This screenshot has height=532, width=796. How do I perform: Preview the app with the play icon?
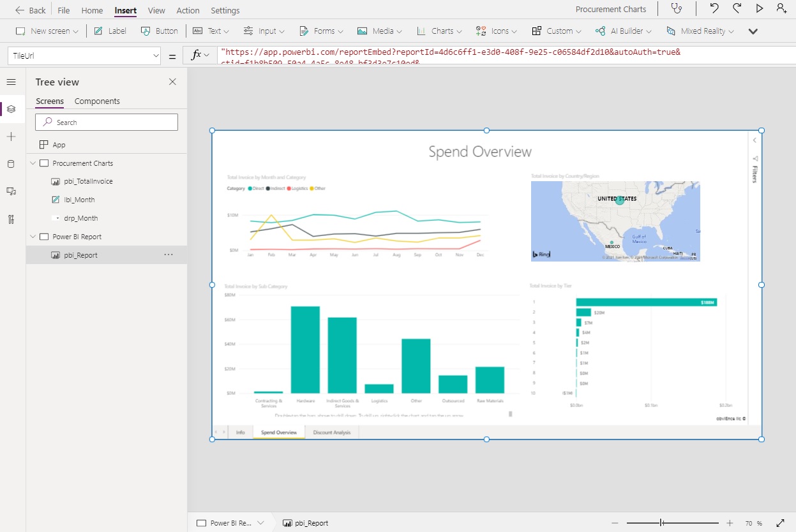(759, 9)
